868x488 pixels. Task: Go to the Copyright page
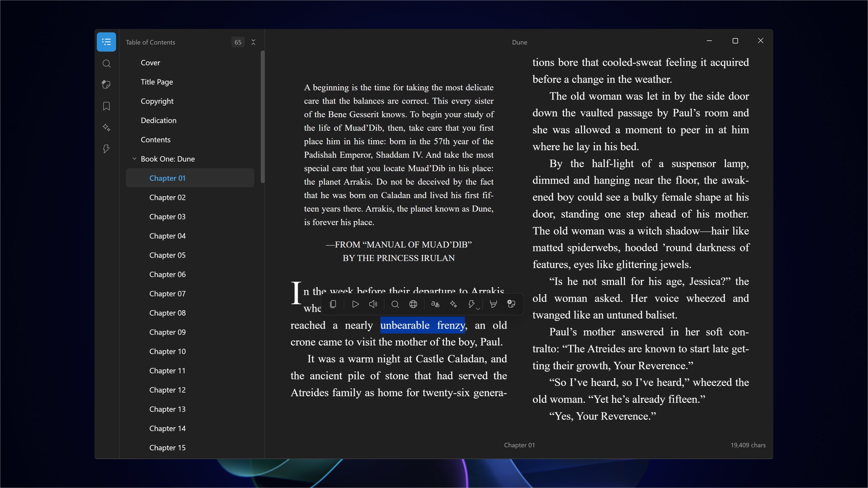[x=190, y=101]
